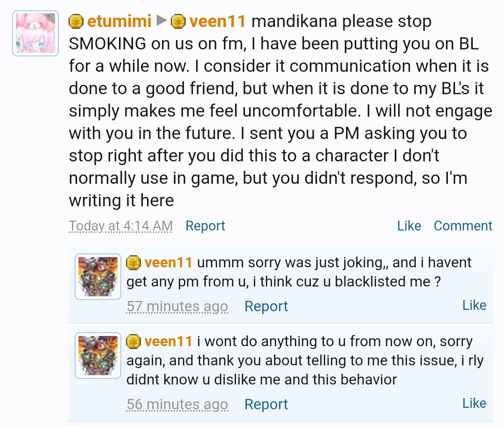Like etumimi's main post

coord(409,226)
